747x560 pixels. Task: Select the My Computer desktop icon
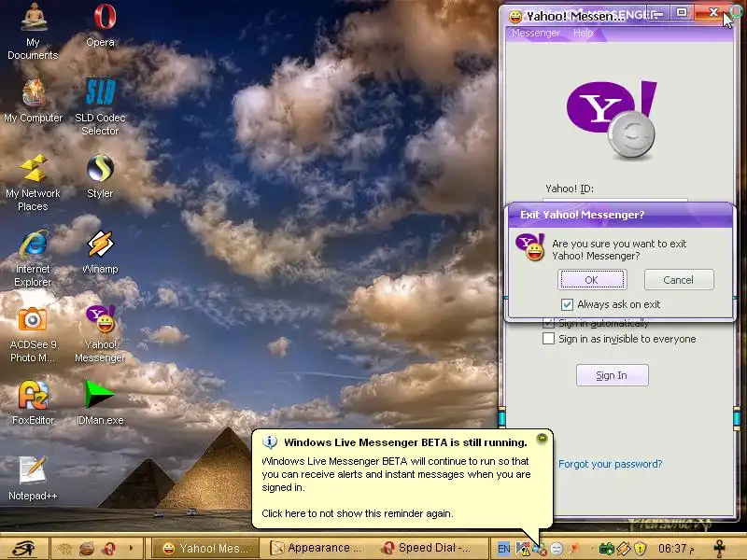click(34, 101)
